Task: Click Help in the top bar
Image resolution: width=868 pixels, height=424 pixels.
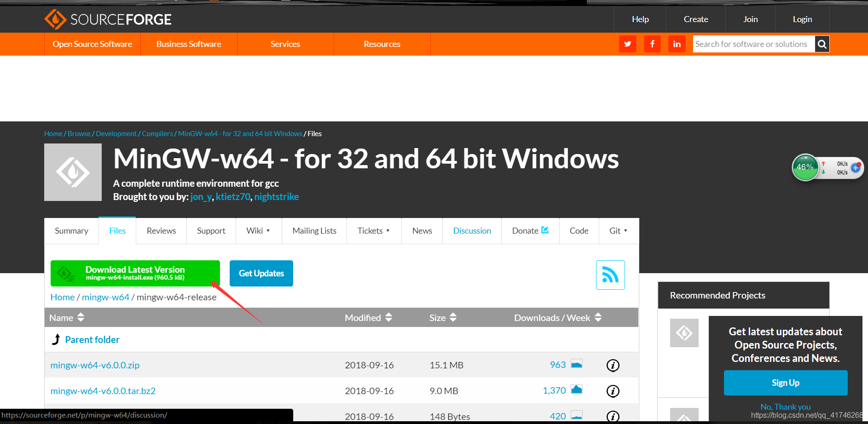Action: (x=640, y=19)
